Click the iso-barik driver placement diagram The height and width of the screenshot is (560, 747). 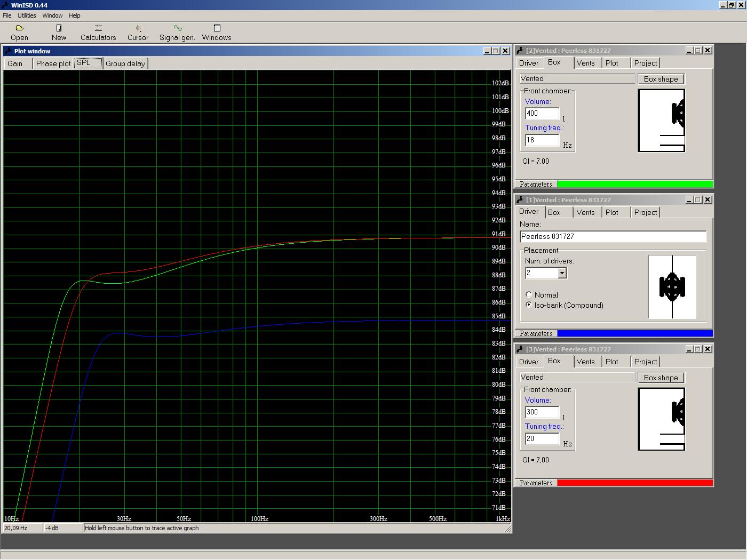click(672, 287)
